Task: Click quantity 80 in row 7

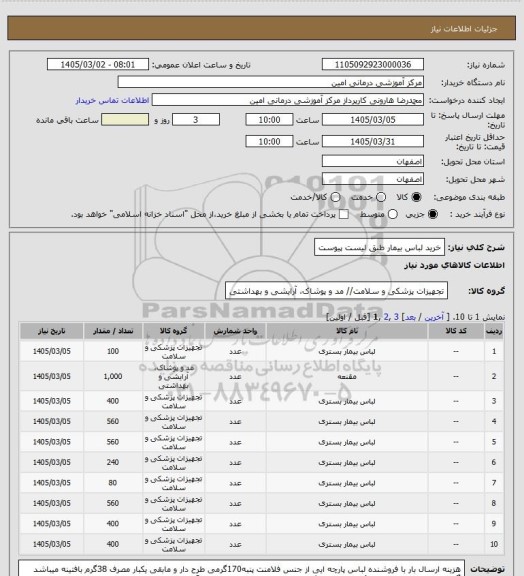Action: point(113,483)
